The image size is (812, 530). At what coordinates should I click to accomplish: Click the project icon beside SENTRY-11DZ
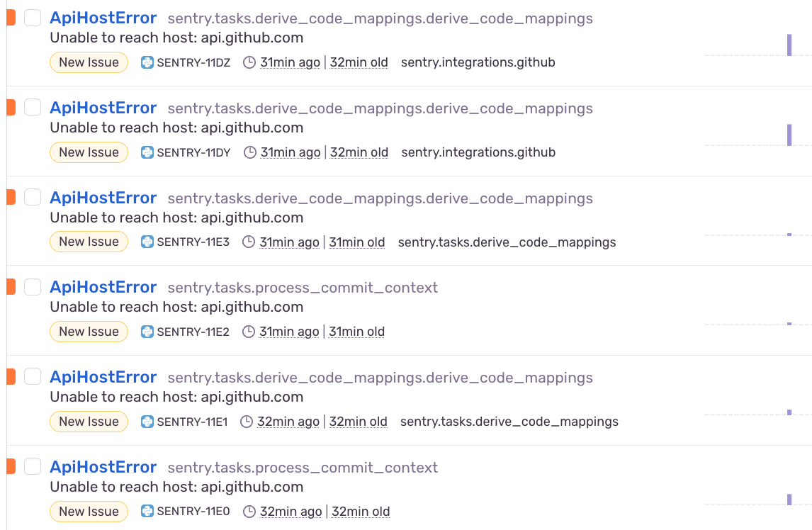147,62
